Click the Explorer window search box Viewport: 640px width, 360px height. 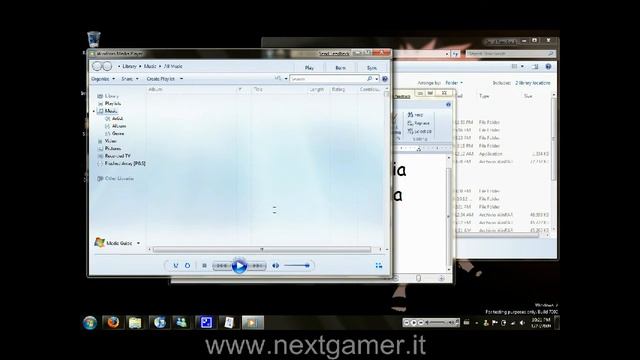click(x=510, y=53)
